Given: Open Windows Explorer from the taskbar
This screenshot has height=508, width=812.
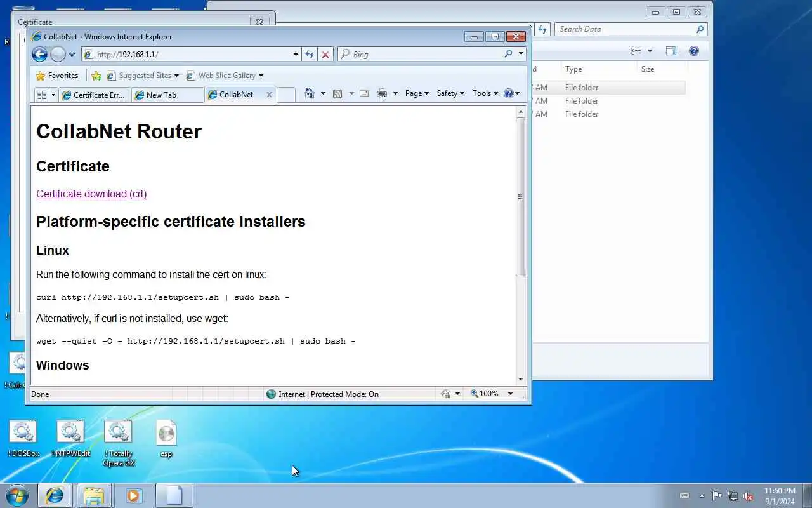Looking at the screenshot, I should (x=94, y=495).
